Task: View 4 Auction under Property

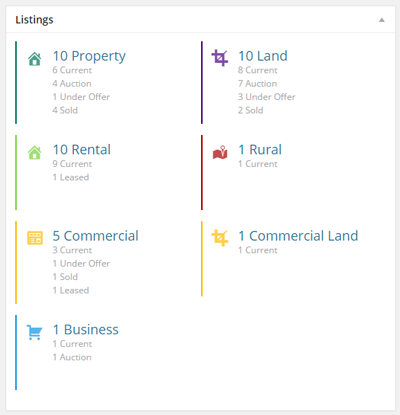Action: click(72, 84)
